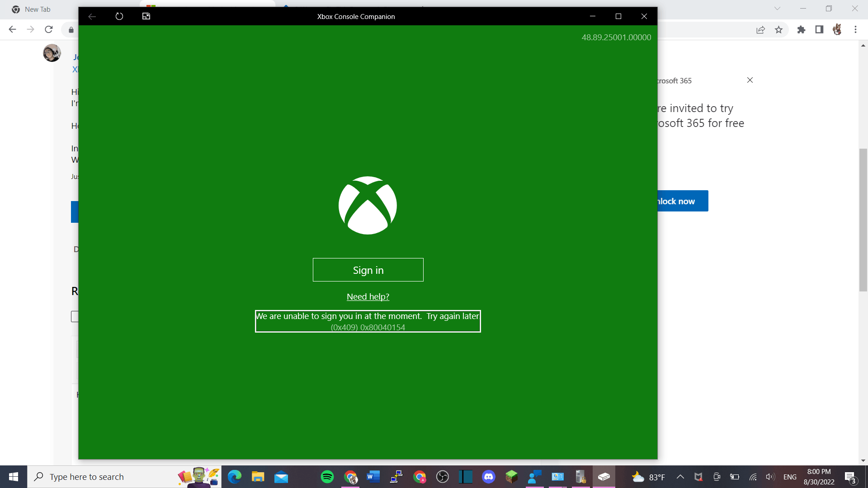This screenshot has width=868, height=488.
Task: Switch to the Chrome New Tab tab
Action: click(x=38, y=9)
